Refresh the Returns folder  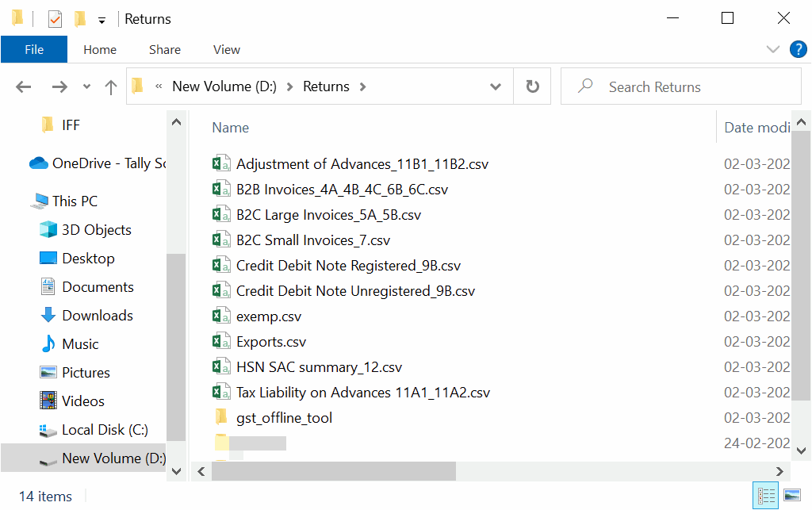532,86
